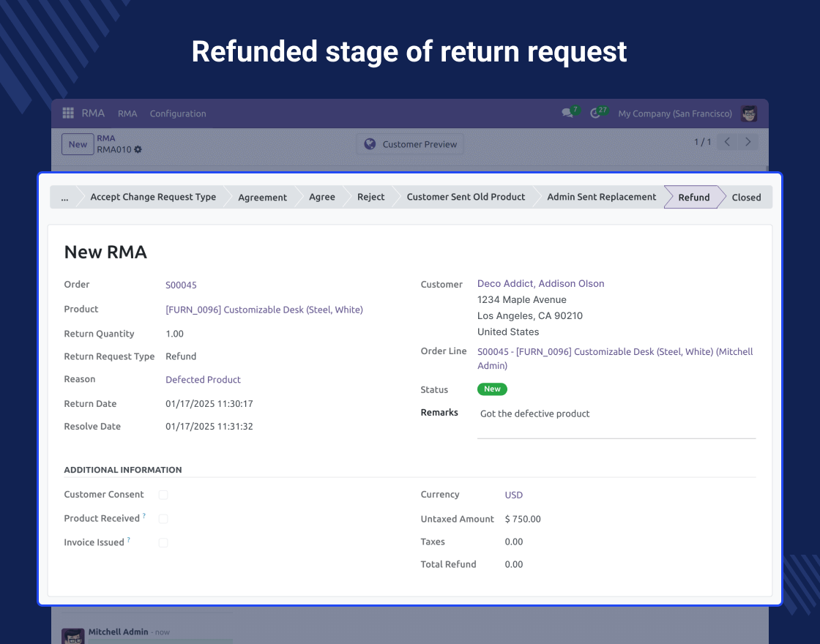Click the New RMA record title
This screenshot has height=644, width=820.
(x=105, y=252)
